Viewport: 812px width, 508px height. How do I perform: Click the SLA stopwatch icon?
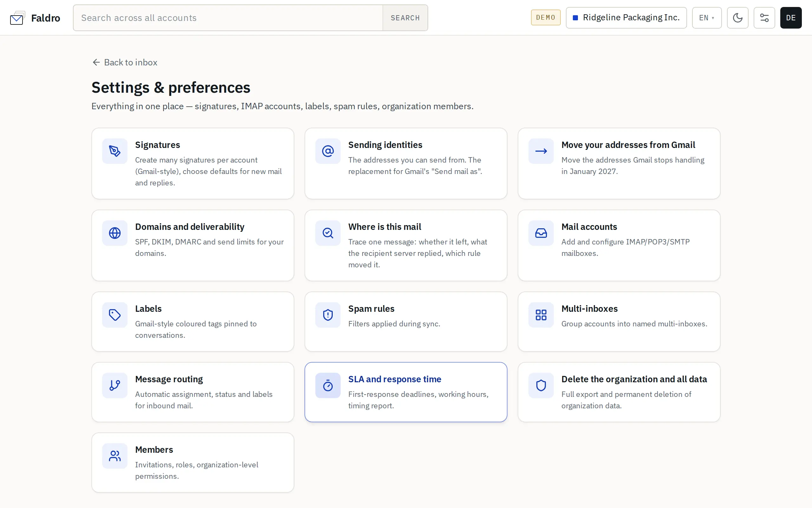(x=328, y=385)
